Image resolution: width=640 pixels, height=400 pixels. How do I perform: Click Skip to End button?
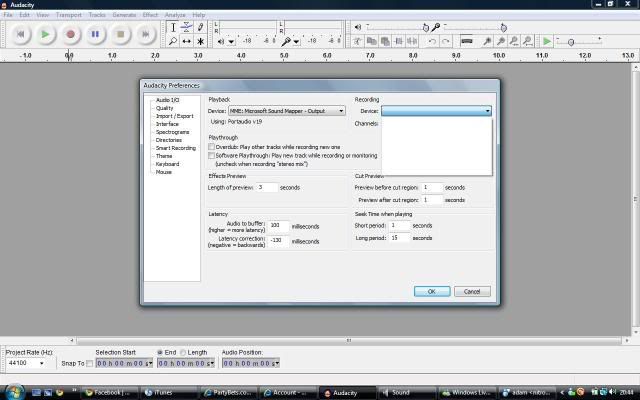point(145,34)
